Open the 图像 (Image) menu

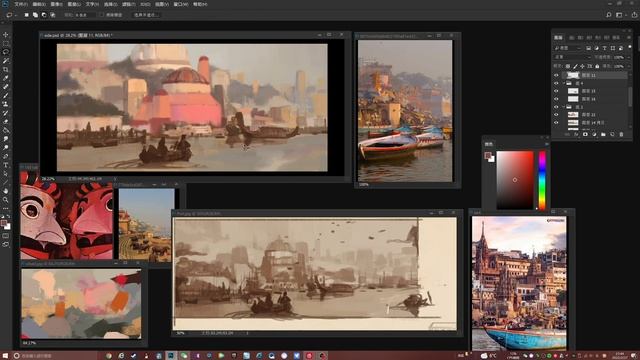pyautogui.click(x=56, y=4)
